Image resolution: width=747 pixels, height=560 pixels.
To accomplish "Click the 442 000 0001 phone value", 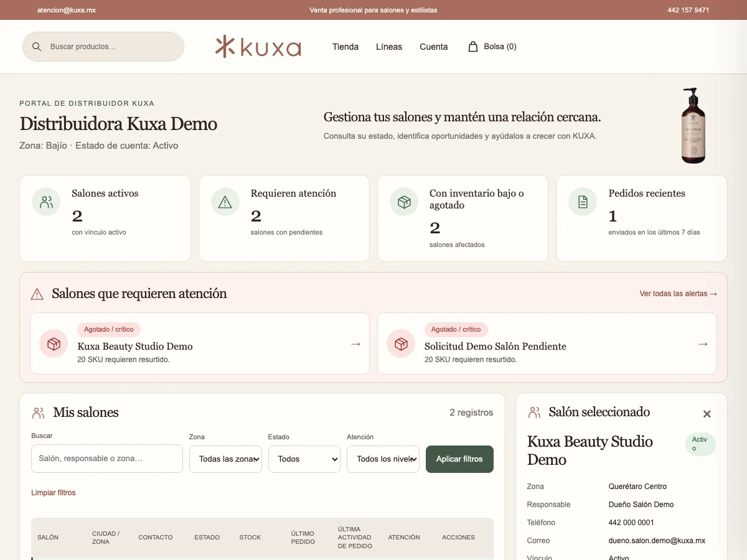I will 631,523.
